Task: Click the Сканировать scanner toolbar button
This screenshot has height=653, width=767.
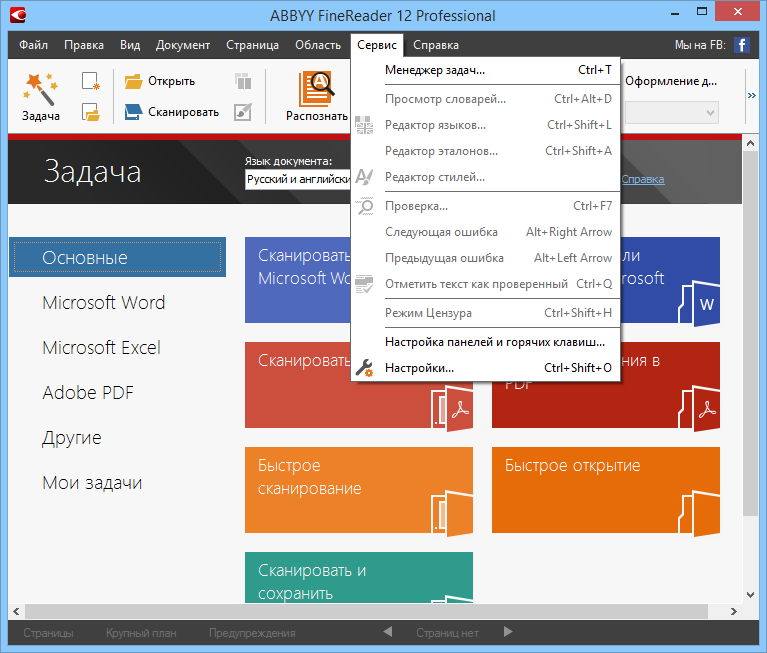Action: 172,112
